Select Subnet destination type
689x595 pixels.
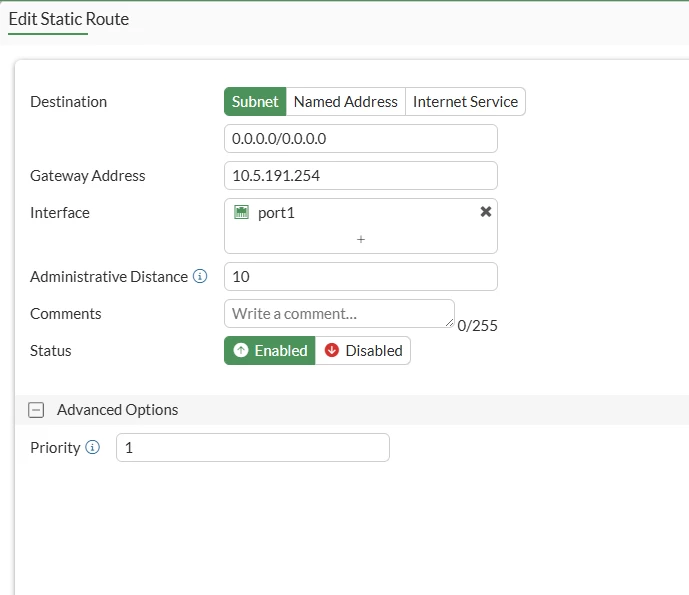pos(255,102)
